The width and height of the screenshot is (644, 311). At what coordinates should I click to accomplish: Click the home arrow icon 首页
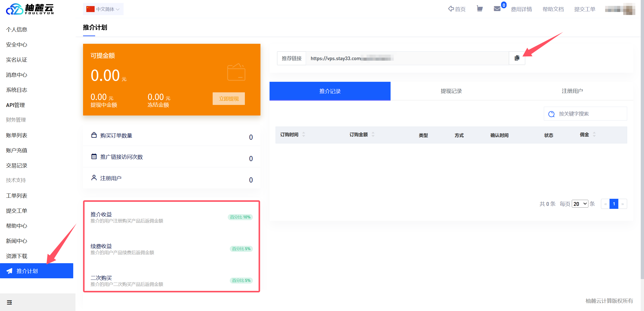pos(457,9)
